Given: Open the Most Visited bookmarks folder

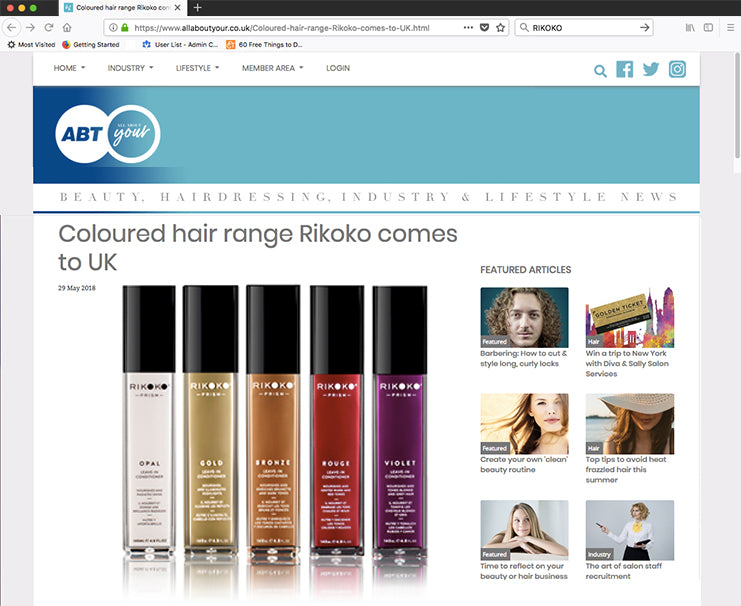Looking at the screenshot, I should (31, 44).
